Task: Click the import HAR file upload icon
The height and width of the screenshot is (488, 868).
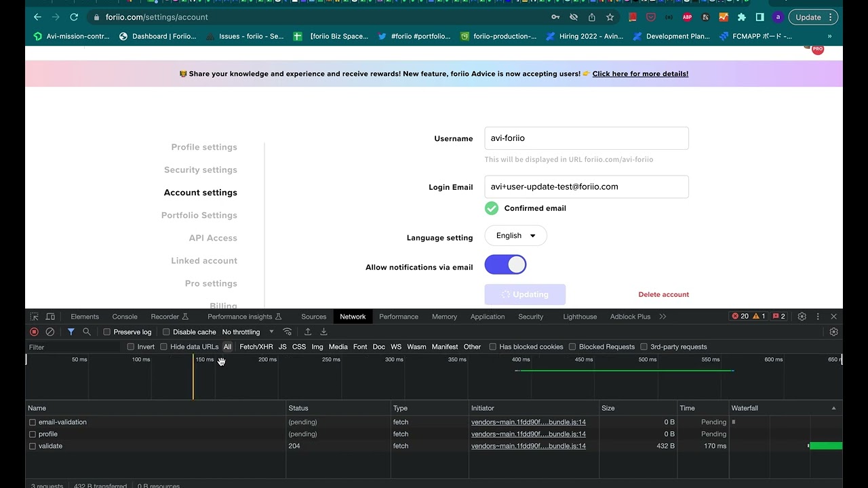Action: click(x=307, y=332)
